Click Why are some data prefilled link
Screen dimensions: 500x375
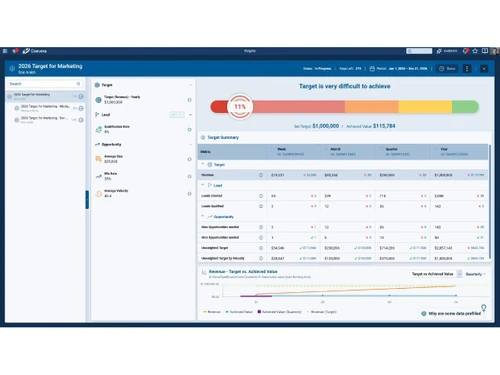451,314
